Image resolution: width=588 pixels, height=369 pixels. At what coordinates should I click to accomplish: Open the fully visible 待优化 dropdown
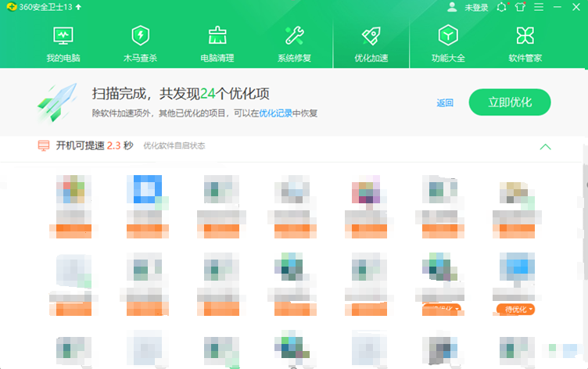pyautogui.click(x=515, y=310)
